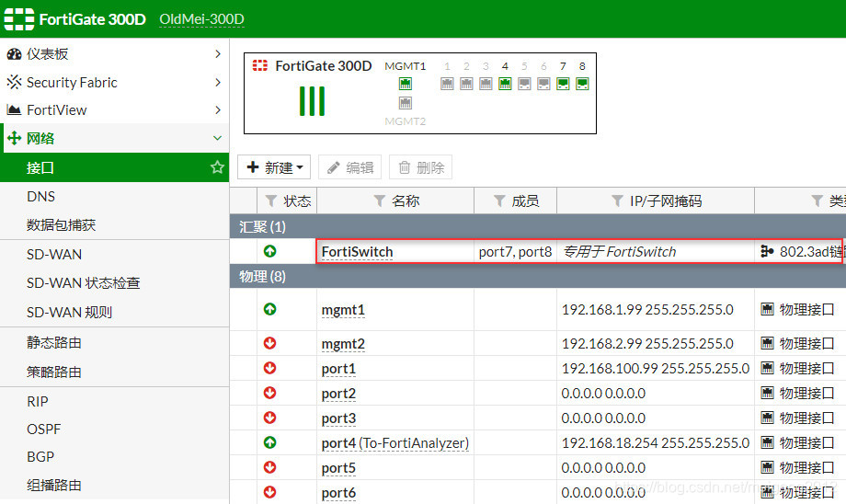Open 组播路由 menu item
The image size is (846, 504).
54,485
